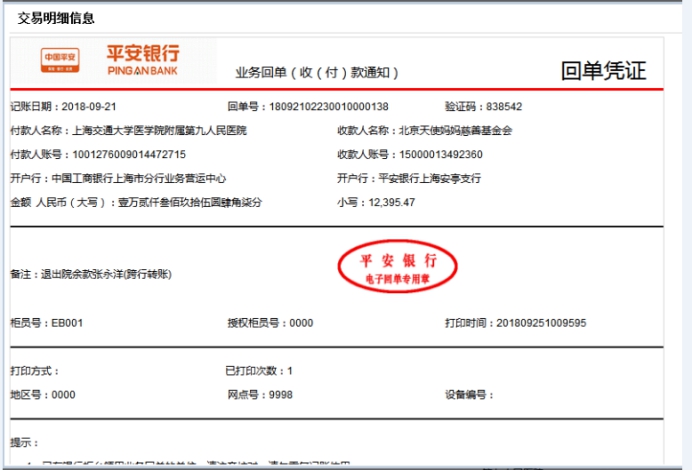Click 开户行 中国工商银行上海市分行业务营运中心
This screenshot has height=471, width=692.
[x=118, y=178]
